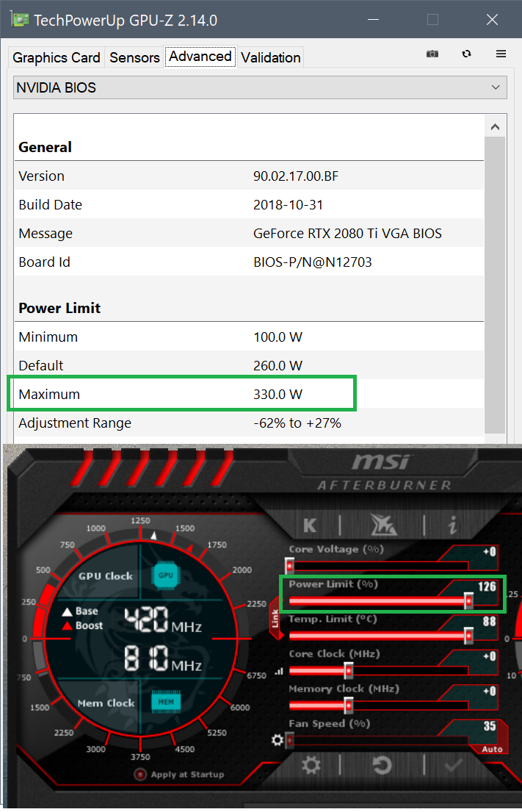Toggle Apply at Startup in Afterburner
Viewport: 522px width, 812px height.
(x=179, y=775)
